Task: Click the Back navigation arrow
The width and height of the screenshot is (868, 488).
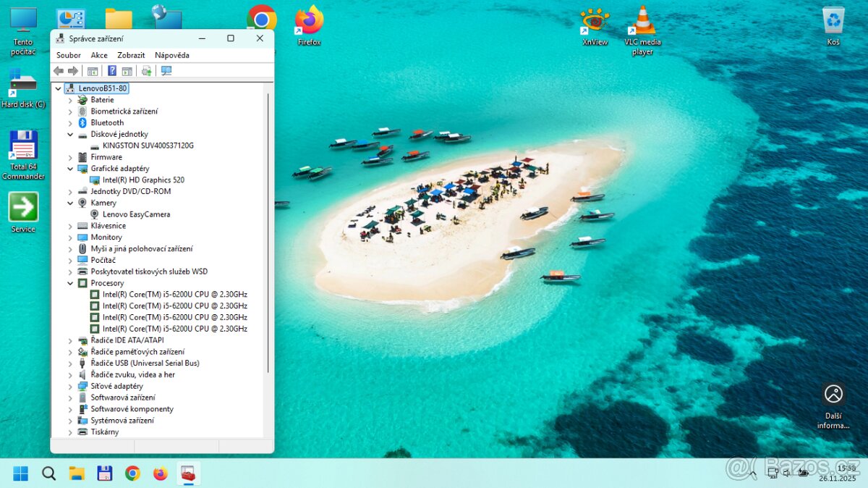Action: click(59, 70)
